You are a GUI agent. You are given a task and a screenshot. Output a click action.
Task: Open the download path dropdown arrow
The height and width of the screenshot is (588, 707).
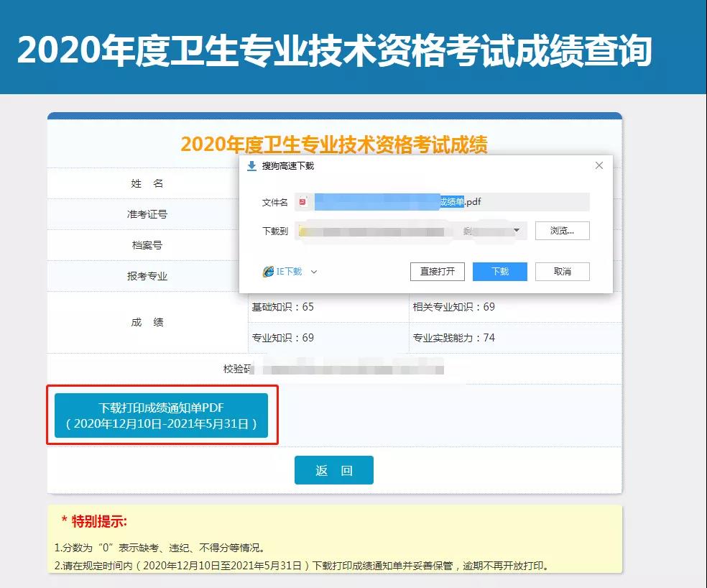tap(517, 231)
